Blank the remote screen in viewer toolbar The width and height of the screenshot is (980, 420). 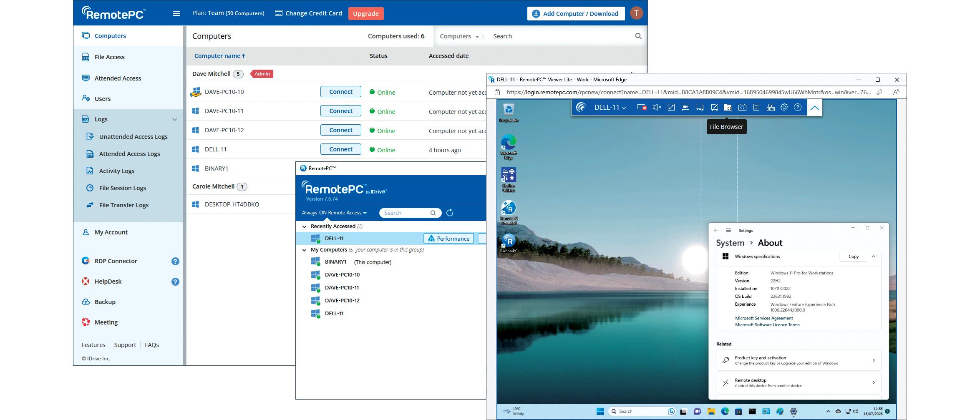642,108
